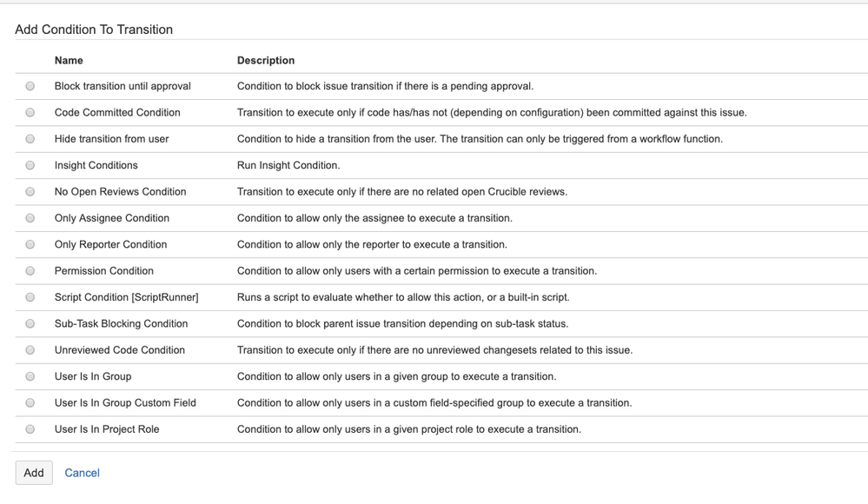Select Only Assignee Condition
The image size is (868, 504).
[30, 218]
